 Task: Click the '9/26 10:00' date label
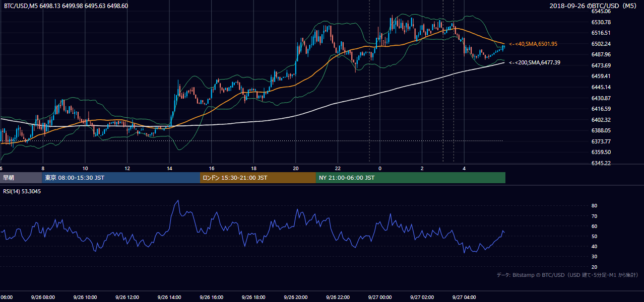pyautogui.click(x=84, y=297)
